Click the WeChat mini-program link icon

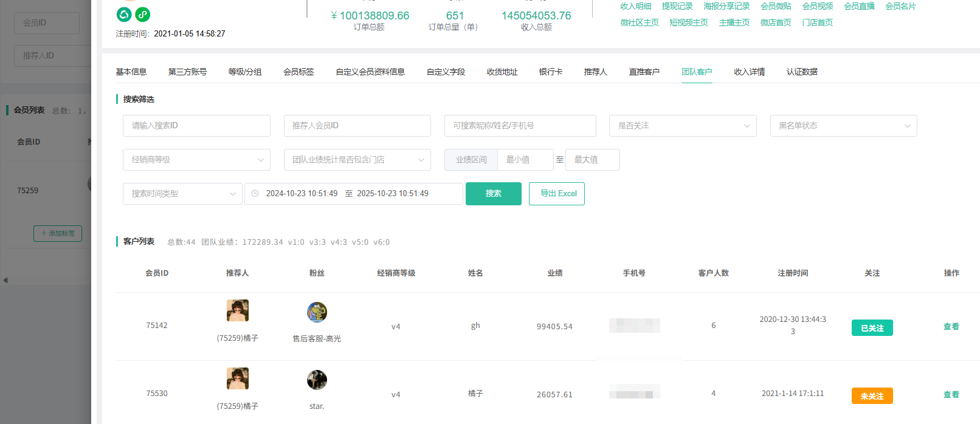[x=143, y=15]
